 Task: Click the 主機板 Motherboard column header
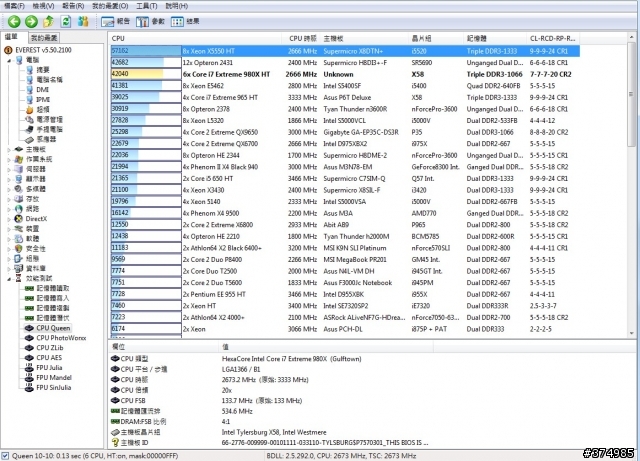click(x=364, y=38)
